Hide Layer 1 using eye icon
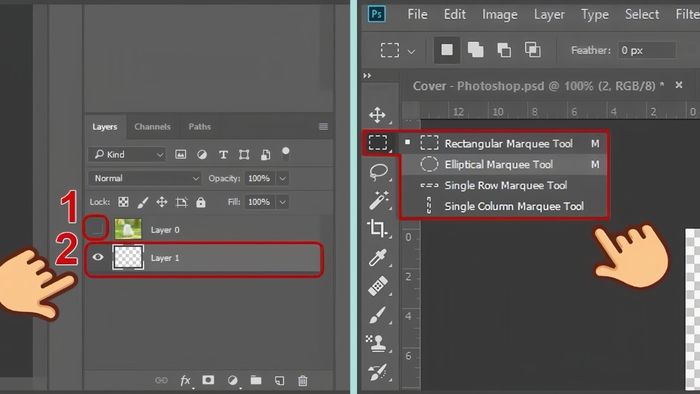This screenshot has height=394, width=700. pos(98,257)
